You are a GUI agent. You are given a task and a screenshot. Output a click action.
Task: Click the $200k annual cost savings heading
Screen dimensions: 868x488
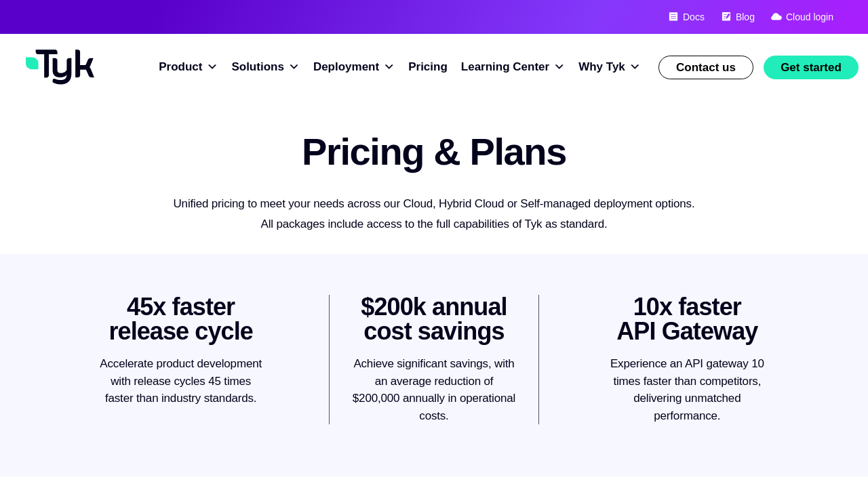tap(434, 319)
